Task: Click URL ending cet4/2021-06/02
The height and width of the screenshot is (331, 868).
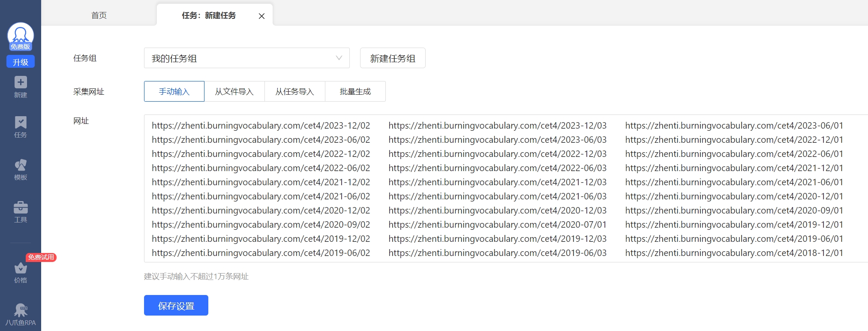Action: (261, 196)
